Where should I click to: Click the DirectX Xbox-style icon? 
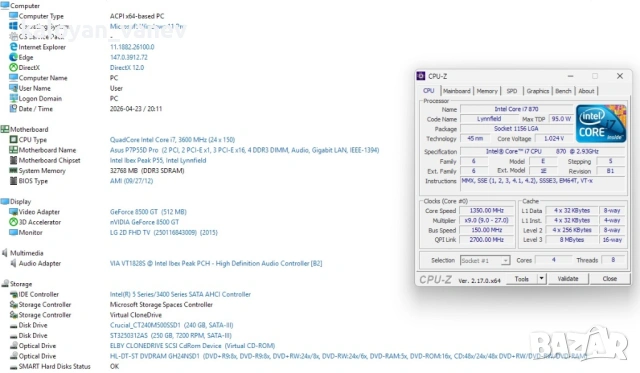13,67
